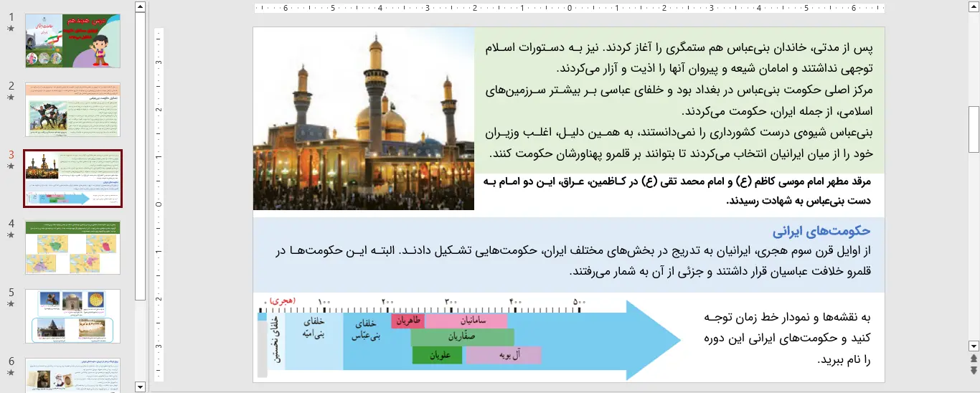This screenshot has width=980, height=393.
Task: Click the down arrow on editor vertical scrollbar
Action: [x=974, y=345]
